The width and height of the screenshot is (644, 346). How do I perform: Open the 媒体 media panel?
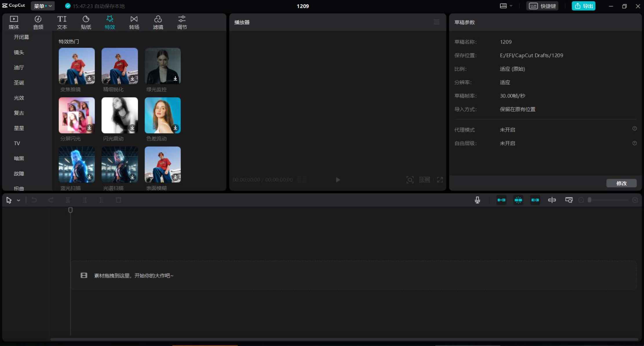pyautogui.click(x=14, y=22)
